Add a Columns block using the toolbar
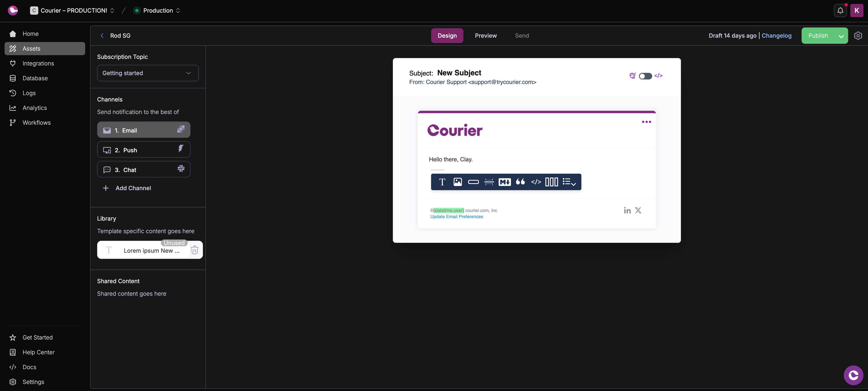 click(x=552, y=182)
